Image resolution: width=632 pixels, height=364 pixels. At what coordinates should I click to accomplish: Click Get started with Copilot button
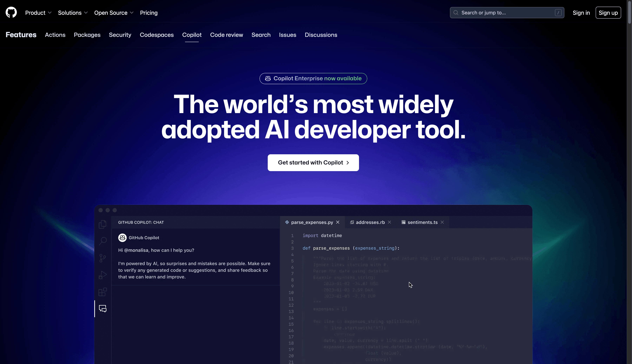[x=313, y=163]
